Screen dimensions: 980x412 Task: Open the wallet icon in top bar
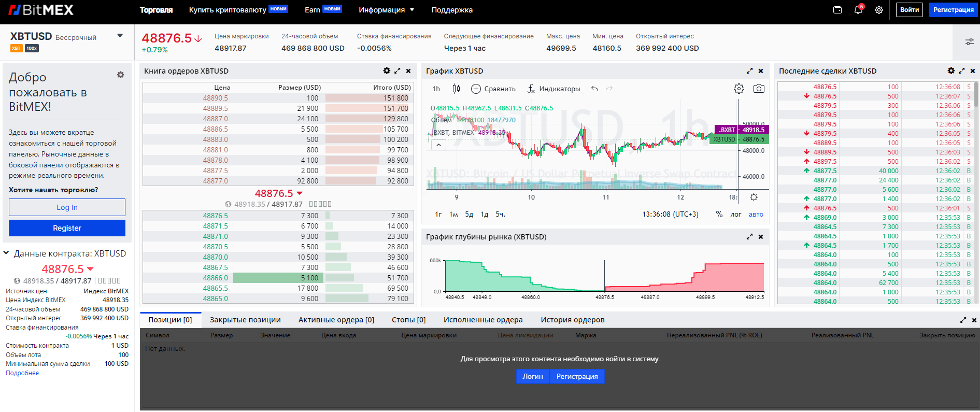(837, 10)
